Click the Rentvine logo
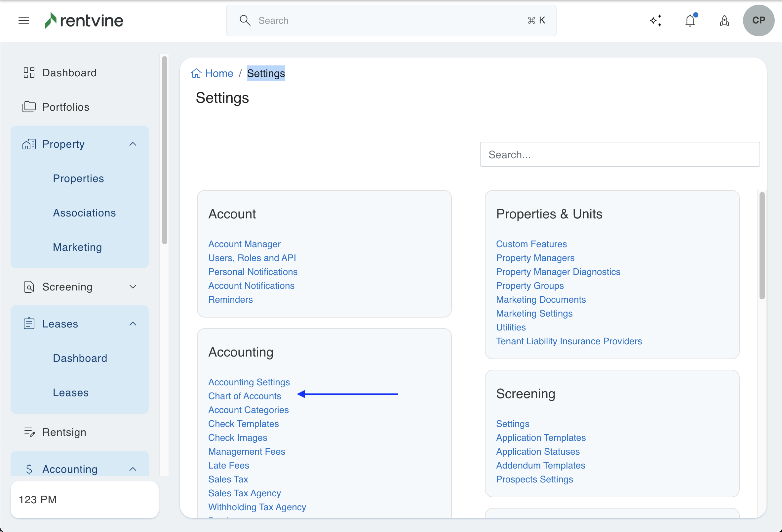 (84, 20)
